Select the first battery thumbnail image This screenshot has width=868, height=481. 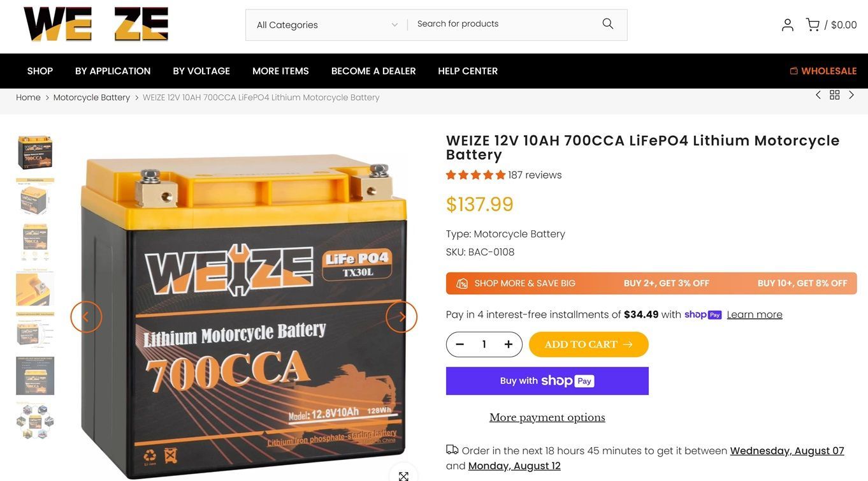pyautogui.click(x=35, y=152)
